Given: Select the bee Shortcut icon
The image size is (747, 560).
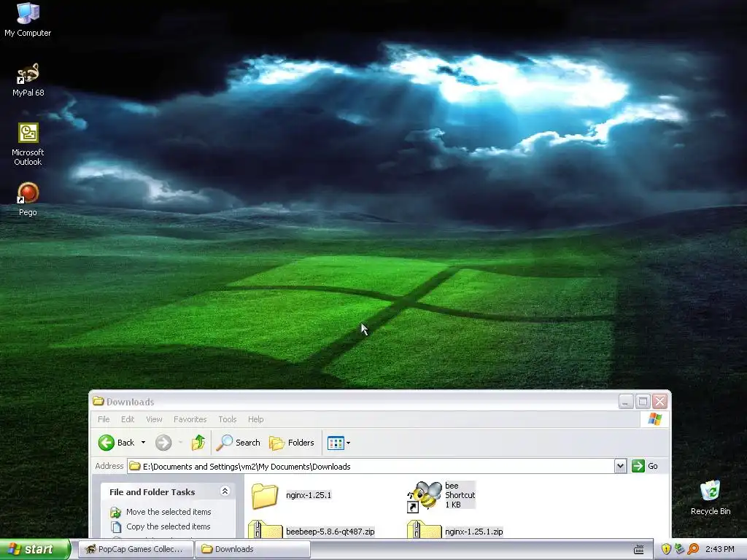Looking at the screenshot, I should click(x=424, y=496).
